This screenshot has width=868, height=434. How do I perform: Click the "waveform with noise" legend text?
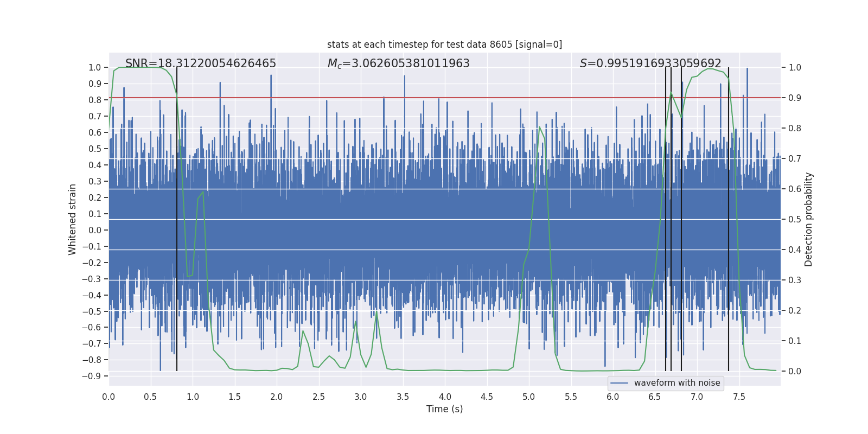677,383
